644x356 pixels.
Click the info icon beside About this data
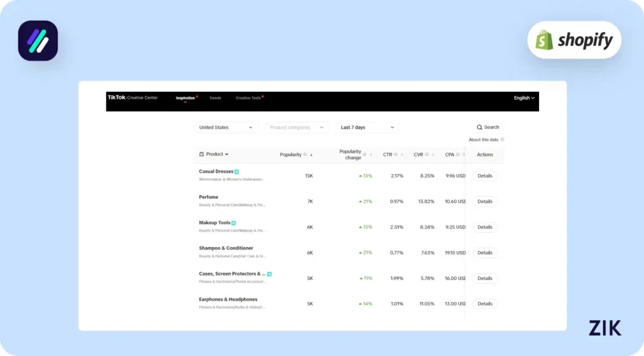502,140
